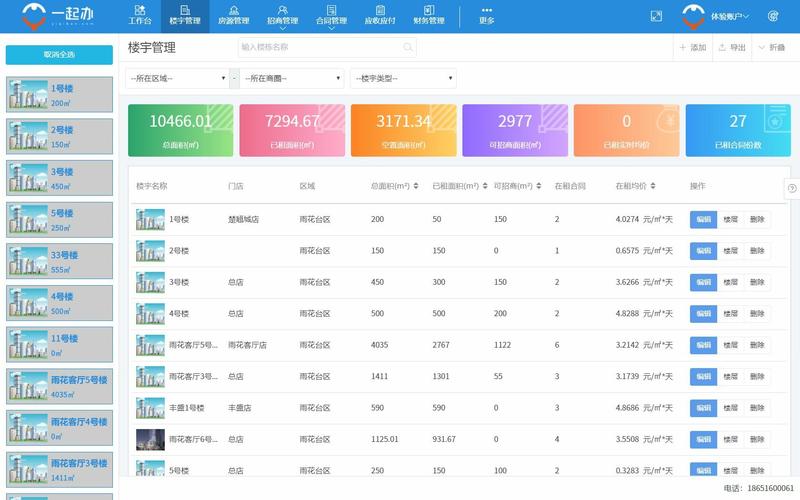800x500 pixels.
Task: Click the 门店 column header
Action: tap(235, 186)
